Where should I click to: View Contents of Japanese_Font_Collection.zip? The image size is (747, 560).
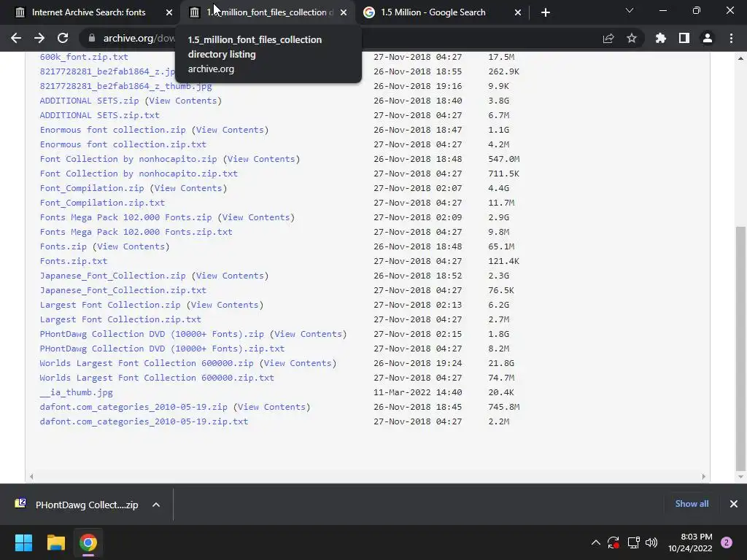pos(230,276)
